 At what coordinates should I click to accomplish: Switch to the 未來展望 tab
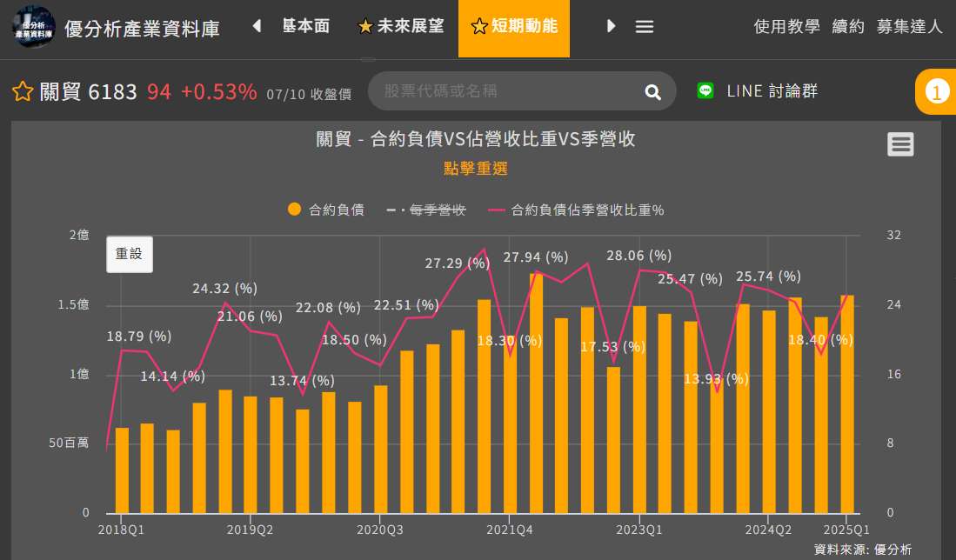pos(401,25)
